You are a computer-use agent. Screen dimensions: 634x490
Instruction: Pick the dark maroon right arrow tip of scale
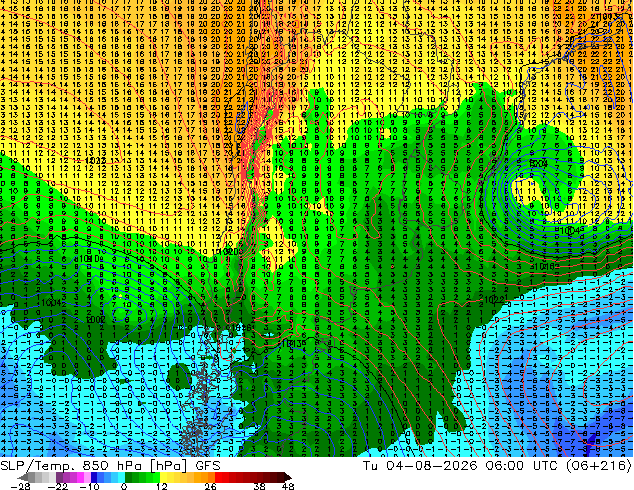(288, 477)
